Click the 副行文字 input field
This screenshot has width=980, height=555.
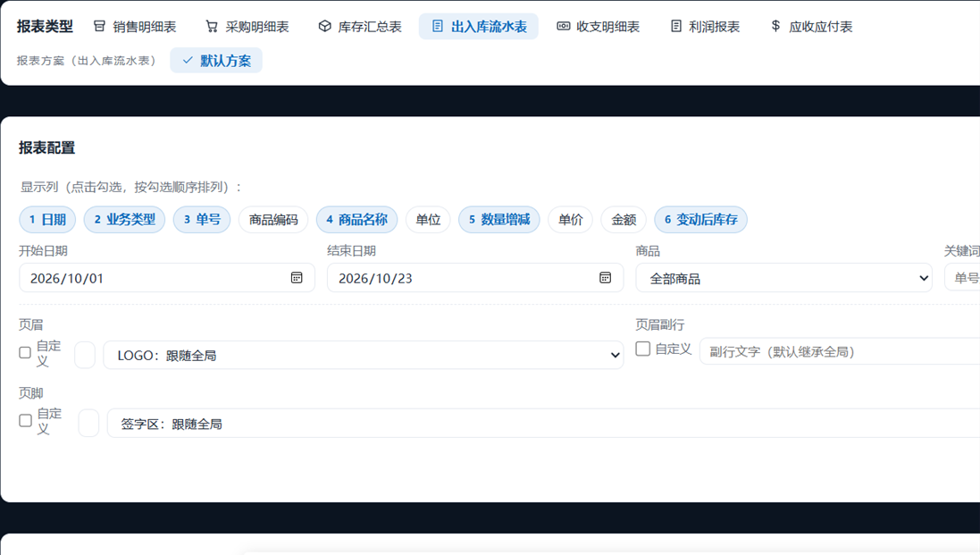click(x=840, y=352)
